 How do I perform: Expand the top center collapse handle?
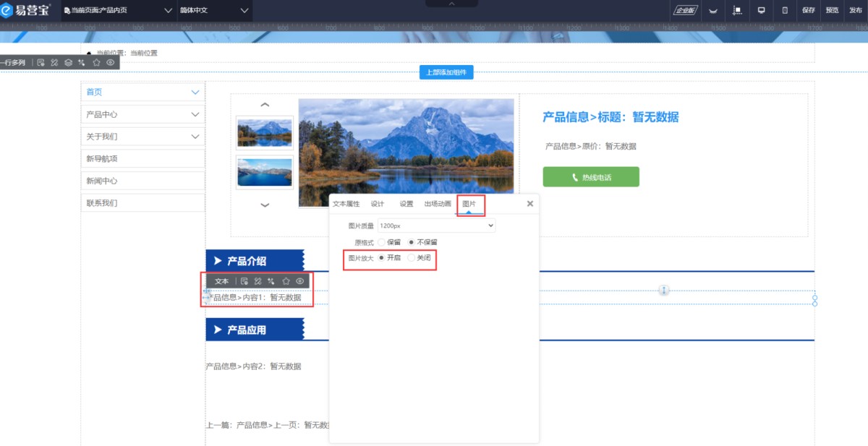tap(451, 4)
